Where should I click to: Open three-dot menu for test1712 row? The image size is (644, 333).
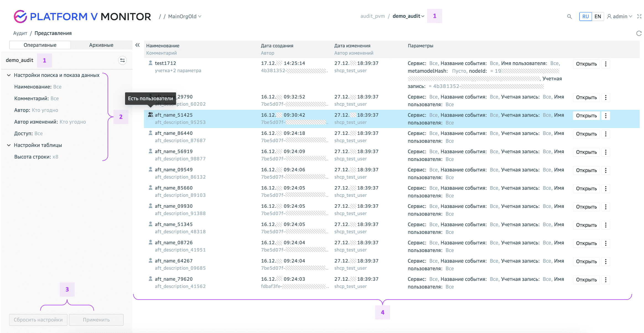tap(606, 64)
